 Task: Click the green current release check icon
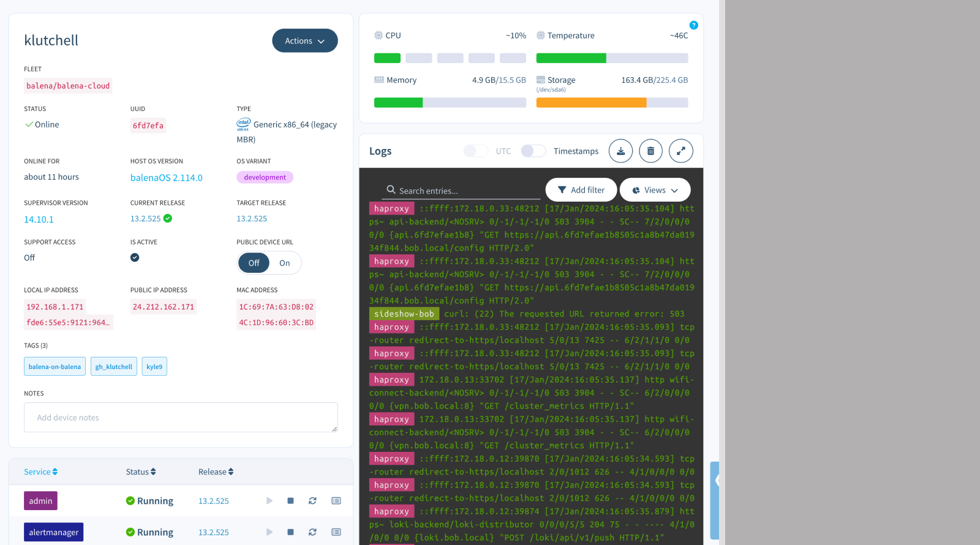(x=168, y=218)
